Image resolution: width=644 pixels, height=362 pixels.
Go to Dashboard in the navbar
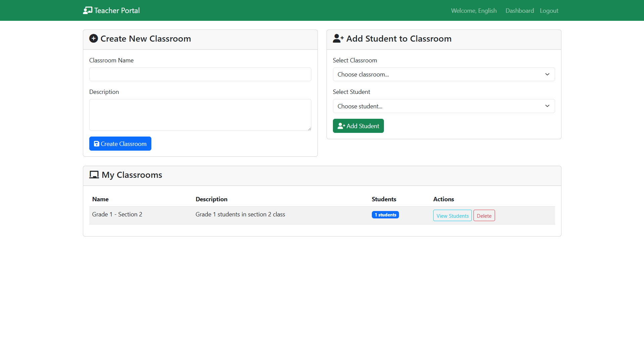[519, 11]
